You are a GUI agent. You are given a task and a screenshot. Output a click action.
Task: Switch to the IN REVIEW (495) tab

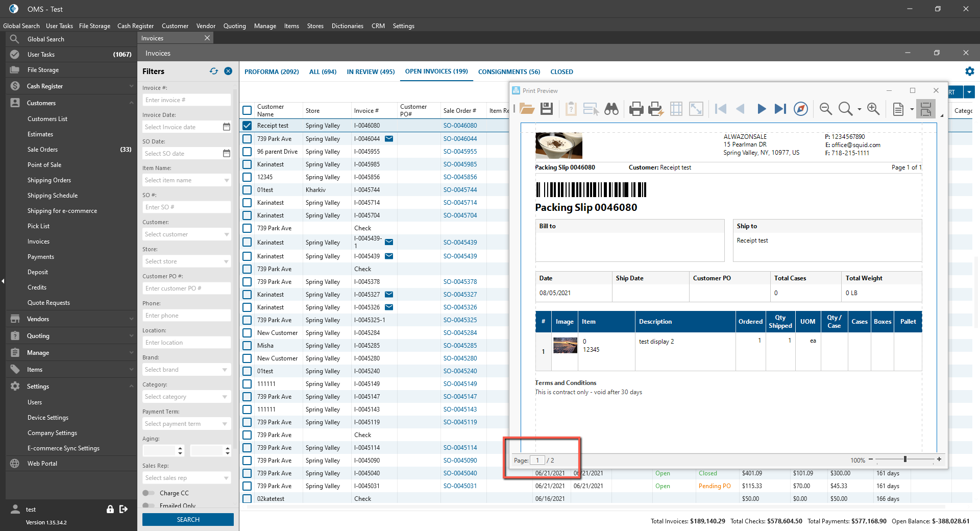(371, 72)
